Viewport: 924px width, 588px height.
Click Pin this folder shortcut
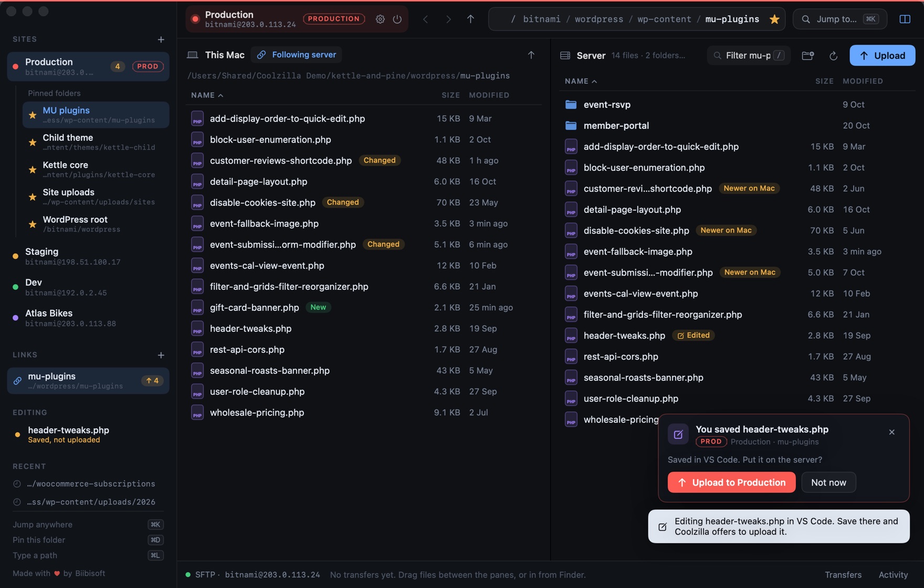click(x=88, y=540)
